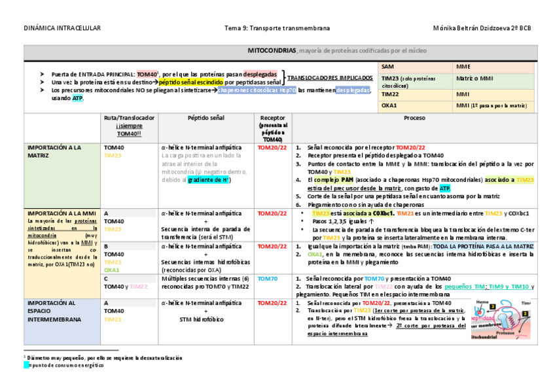Click 'DINÁMICA INTRACELULAR' in page header
Screen dimensions: 555x392
coord(62,29)
